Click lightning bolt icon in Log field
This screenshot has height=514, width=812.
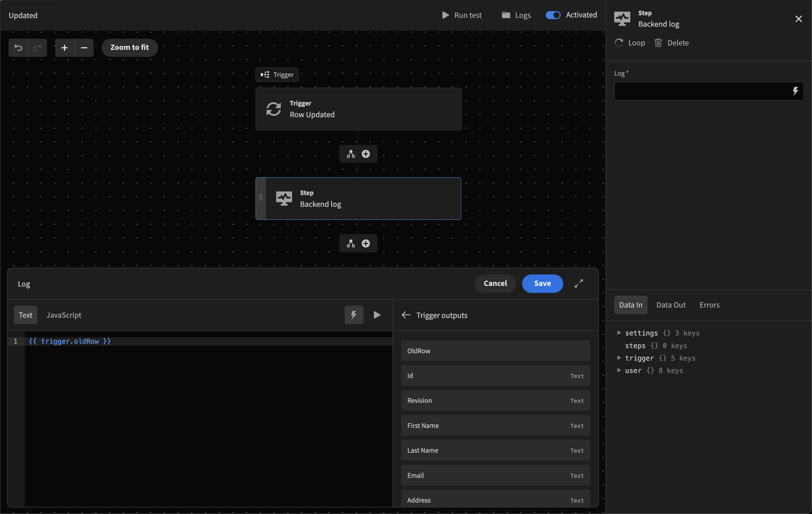[x=795, y=91]
